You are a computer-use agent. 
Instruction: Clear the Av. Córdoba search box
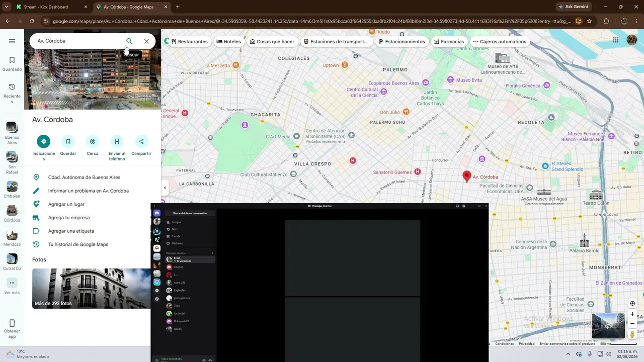146,41
